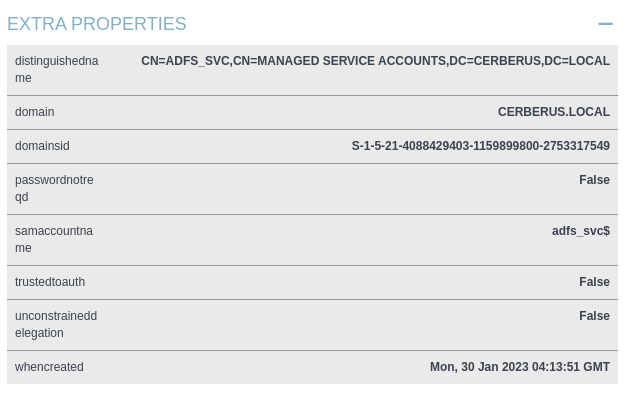This screenshot has height=395, width=628.
Task: Select the domainsid S-1-5-21 value
Action: (481, 146)
